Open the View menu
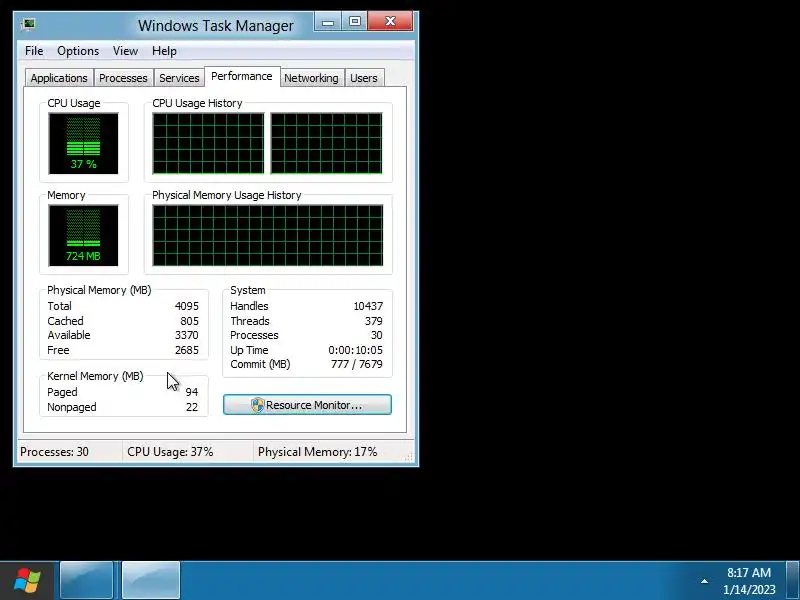This screenshot has width=800, height=600. tap(126, 51)
